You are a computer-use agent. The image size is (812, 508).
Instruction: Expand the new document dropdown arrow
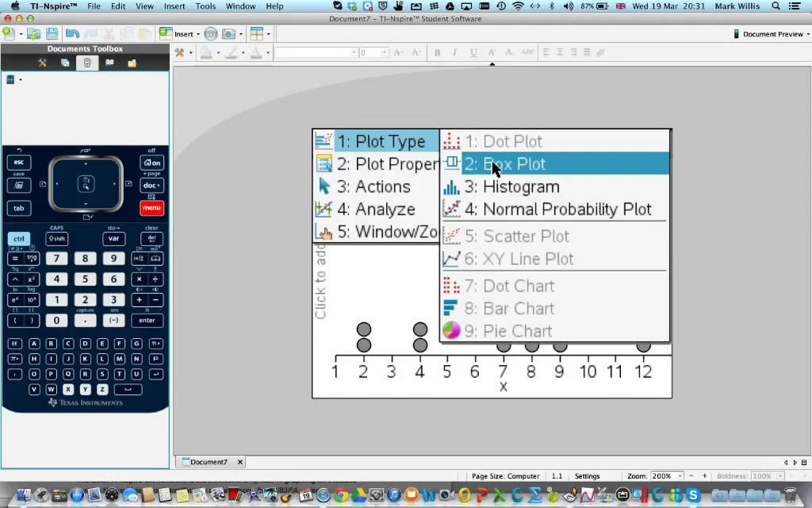[21, 34]
